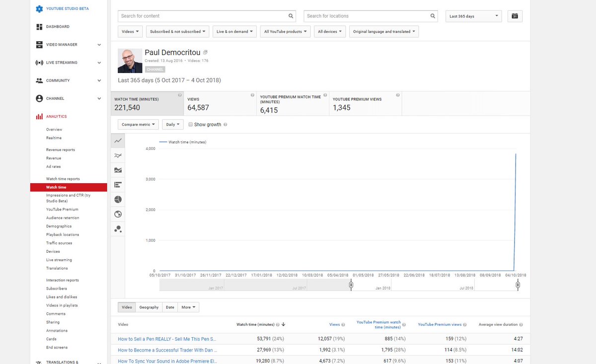This screenshot has height=364, width=596.
Task: Click the help icon on the Views metric card
Action: (x=252, y=95)
